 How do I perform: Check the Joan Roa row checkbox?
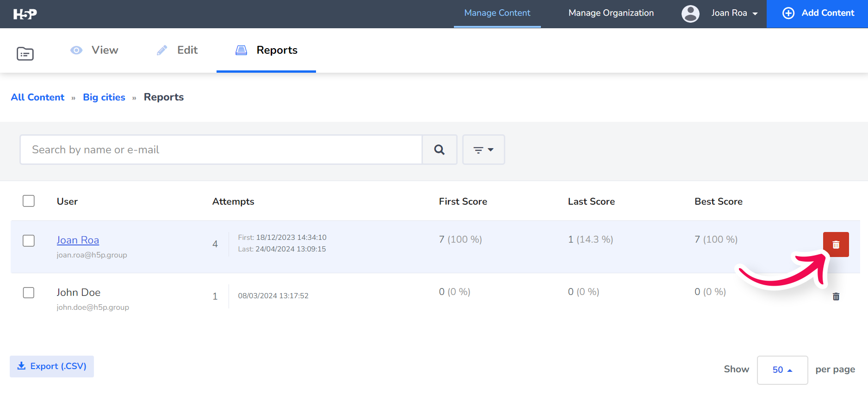pos(29,241)
